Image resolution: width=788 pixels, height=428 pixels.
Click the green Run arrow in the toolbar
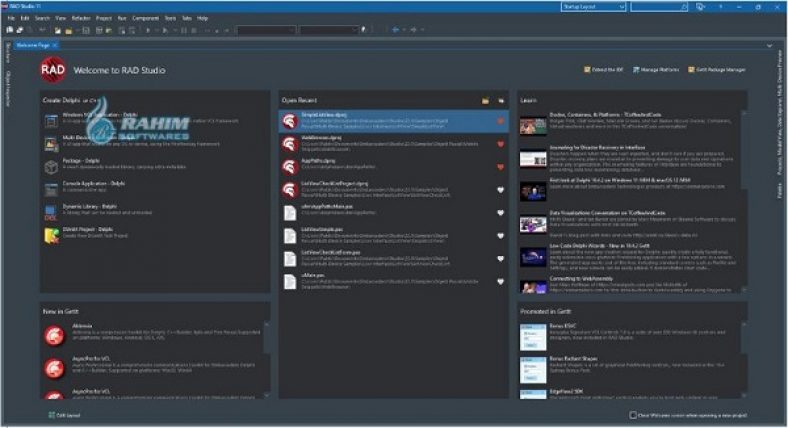pos(148,31)
